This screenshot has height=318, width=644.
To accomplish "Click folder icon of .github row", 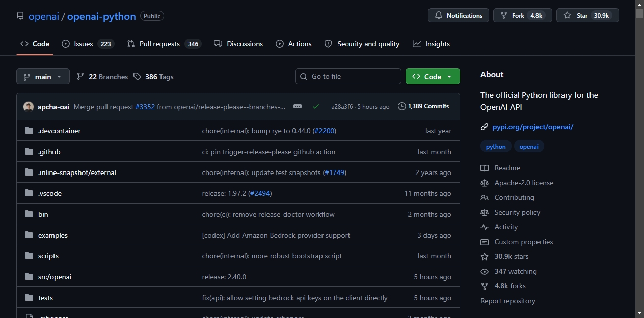I will (x=29, y=152).
